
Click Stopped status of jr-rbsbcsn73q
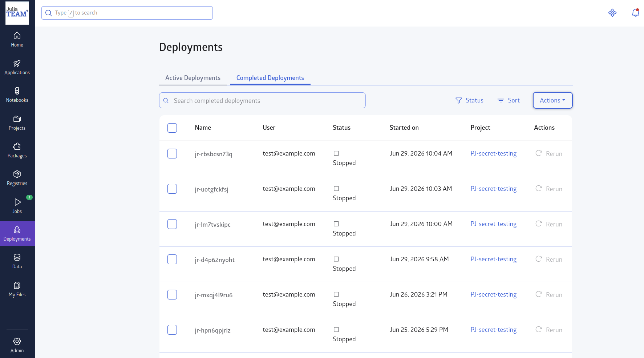(344, 163)
